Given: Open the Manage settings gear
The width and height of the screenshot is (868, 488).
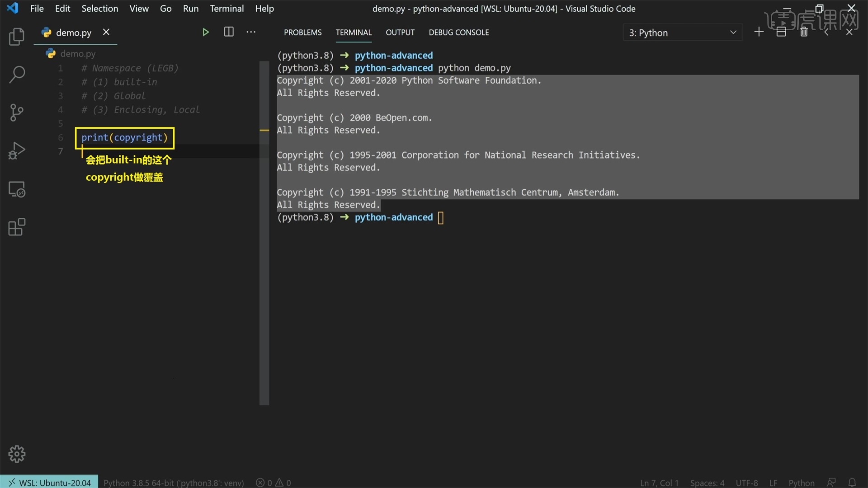Looking at the screenshot, I should [x=17, y=454].
